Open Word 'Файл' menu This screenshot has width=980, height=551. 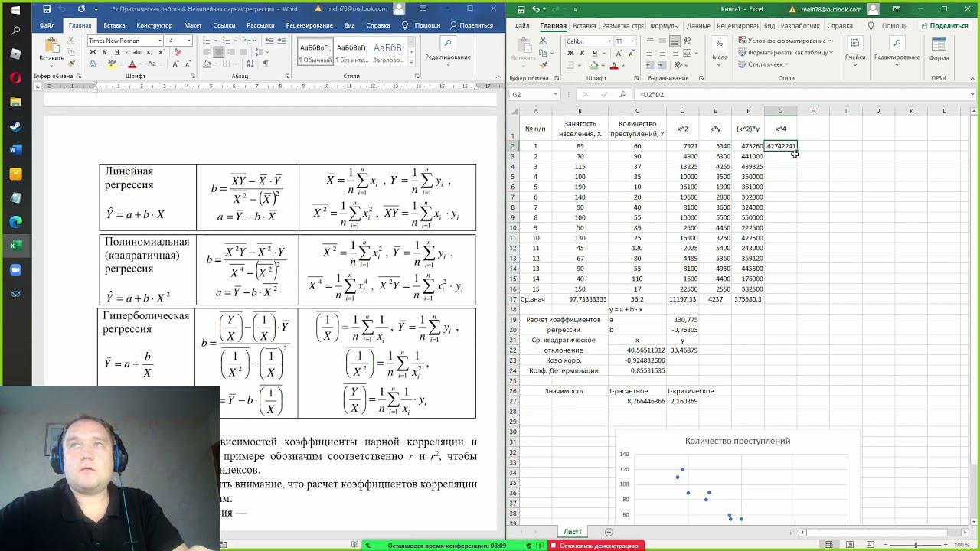[x=47, y=25]
